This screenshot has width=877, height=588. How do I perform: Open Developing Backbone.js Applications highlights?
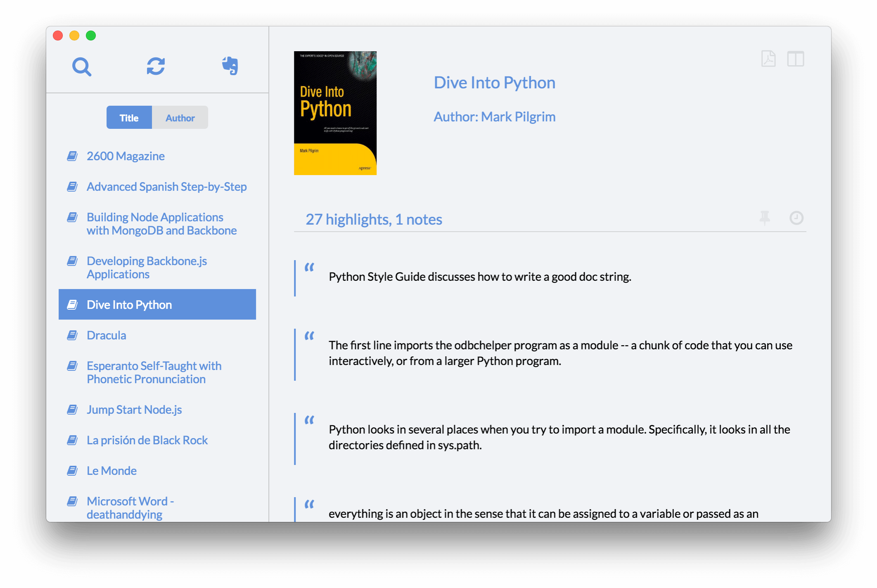pos(147,267)
